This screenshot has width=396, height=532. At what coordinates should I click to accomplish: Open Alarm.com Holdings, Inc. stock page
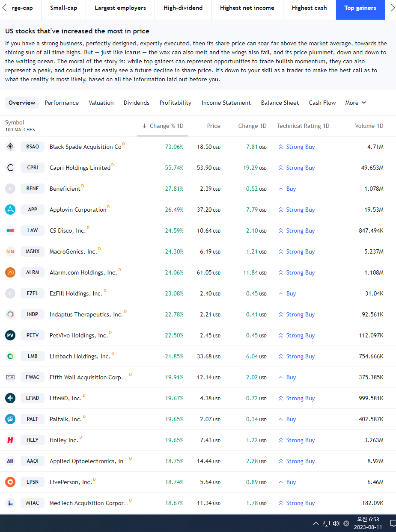[x=83, y=272]
